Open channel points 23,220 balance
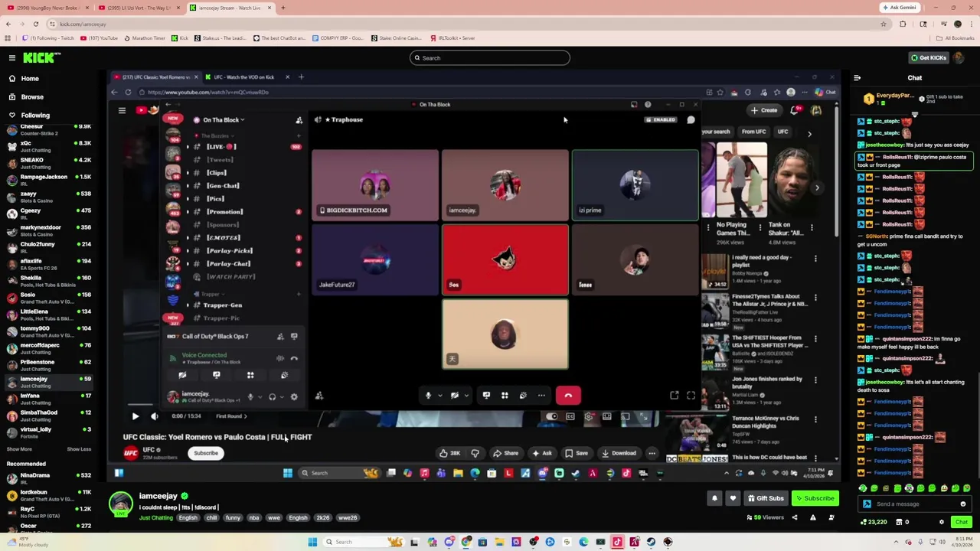 click(x=873, y=522)
